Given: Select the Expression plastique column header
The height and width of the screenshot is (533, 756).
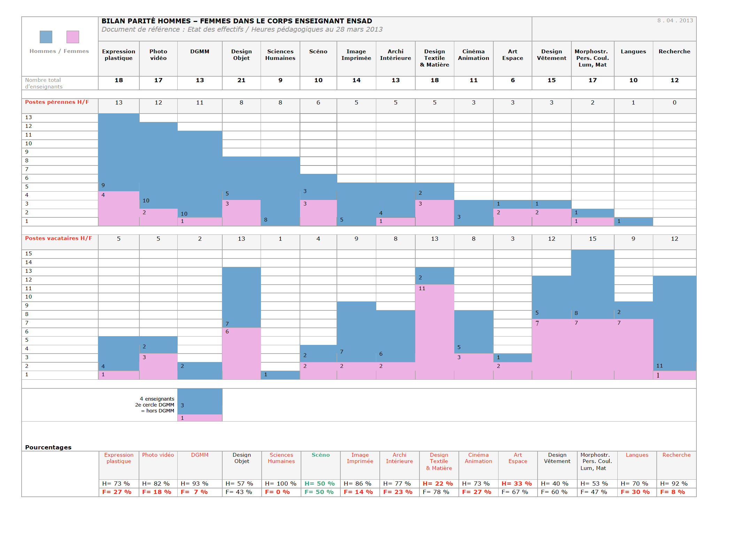Looking at the screenshot, I should (118, 55).
